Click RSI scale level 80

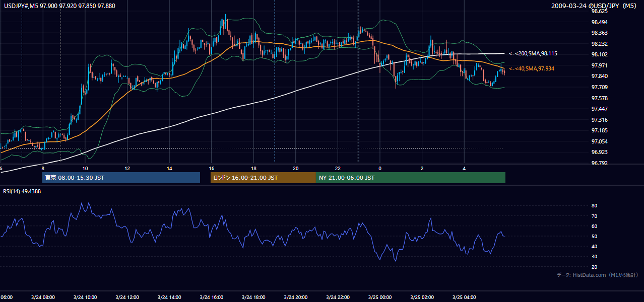point(595,206)
